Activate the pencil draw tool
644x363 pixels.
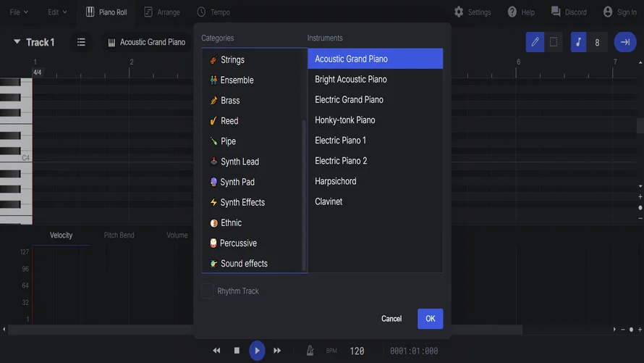coord(535,42)
